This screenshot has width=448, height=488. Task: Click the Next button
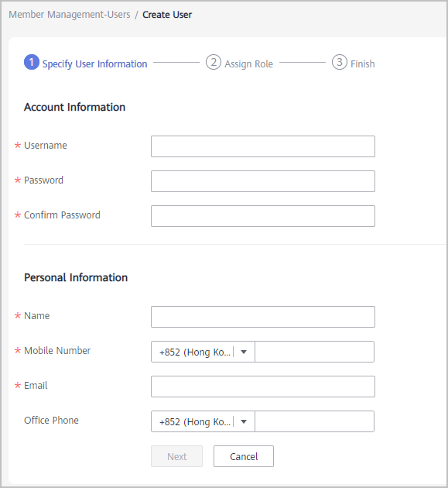click(176, 456)
